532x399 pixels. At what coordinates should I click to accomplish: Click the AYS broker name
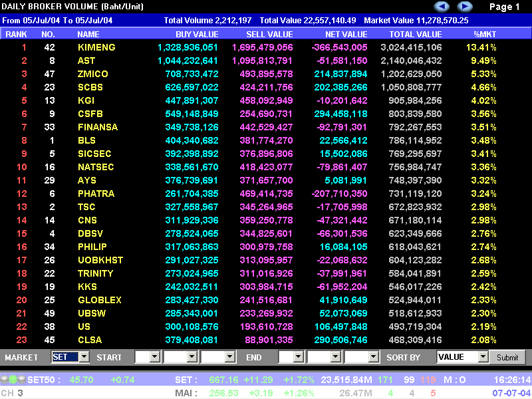point(87,180)
